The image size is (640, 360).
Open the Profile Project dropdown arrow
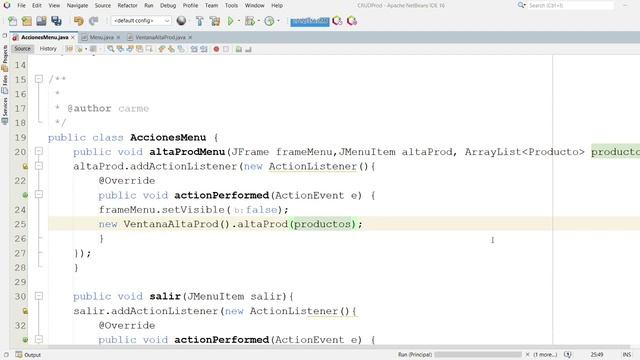[278, 21]
